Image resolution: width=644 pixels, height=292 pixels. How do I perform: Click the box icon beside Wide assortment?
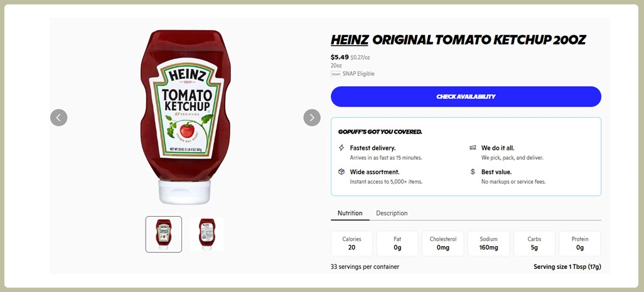pyautogui.click(x=341, y=172)
